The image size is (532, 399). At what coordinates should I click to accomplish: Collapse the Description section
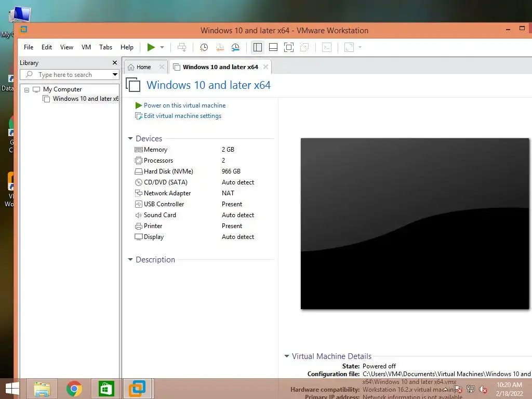pyautogui.click(x=130, y=260)
